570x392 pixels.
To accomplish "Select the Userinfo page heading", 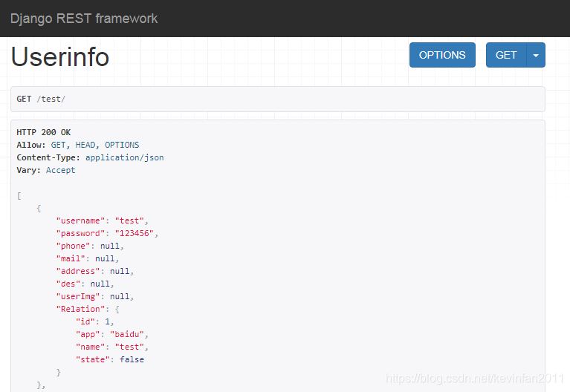I will (x=60, y=56).
